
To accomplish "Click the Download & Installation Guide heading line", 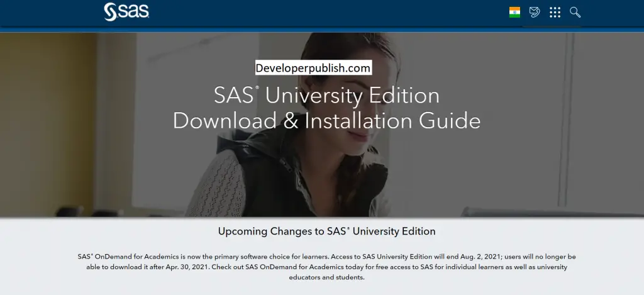I will pyautogui.click(x=326, y=121).
